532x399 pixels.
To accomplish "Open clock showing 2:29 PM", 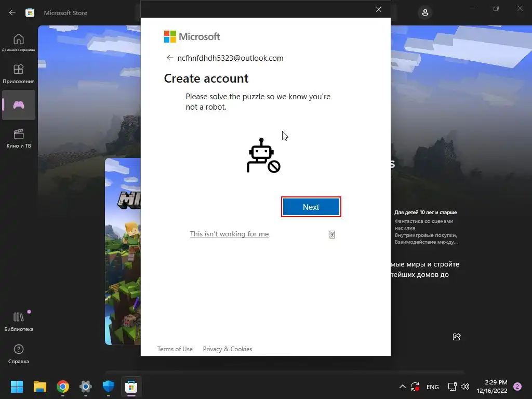I will pyautogui.click(x=492, y=387).
